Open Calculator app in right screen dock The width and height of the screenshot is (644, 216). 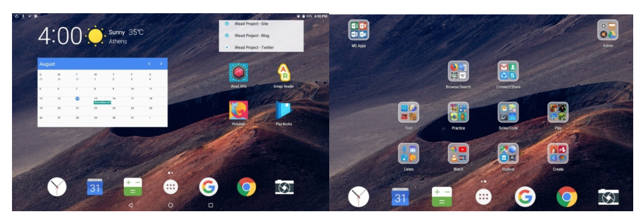tap(442, 197)
